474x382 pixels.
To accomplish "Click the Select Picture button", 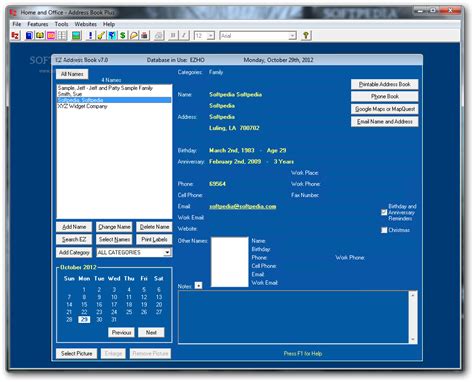I will 77,353.
